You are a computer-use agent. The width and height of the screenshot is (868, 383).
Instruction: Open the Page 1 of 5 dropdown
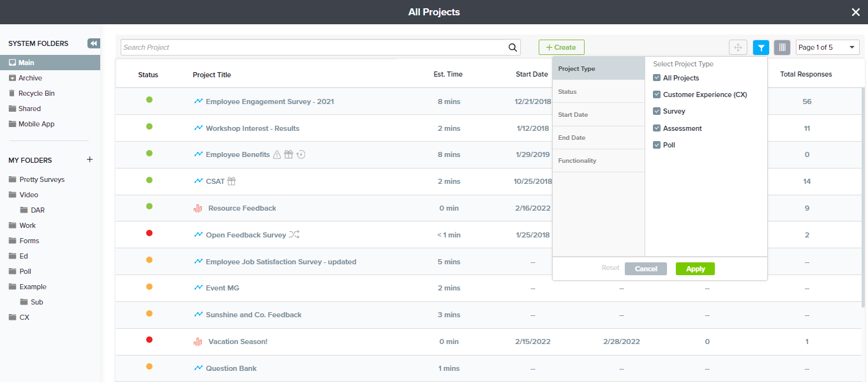click(x=827, y=47)
